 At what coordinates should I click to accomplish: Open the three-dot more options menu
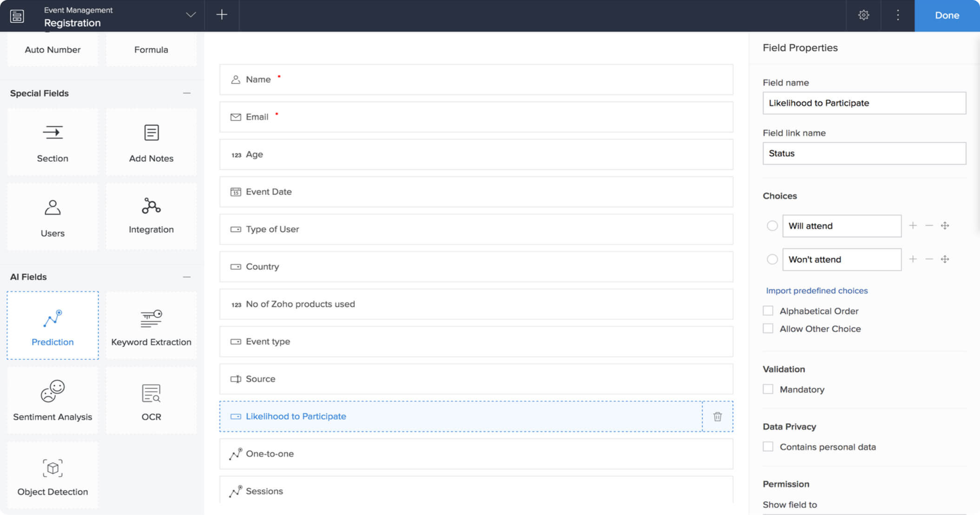pyautogui.click(x=898, y=15)
